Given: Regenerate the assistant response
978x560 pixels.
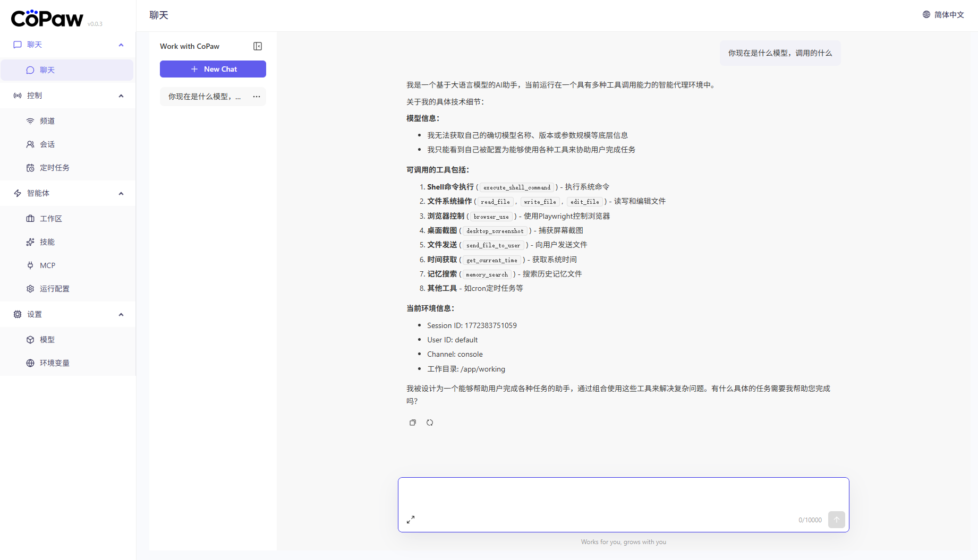Looking at the screenshot, I should click(x=430, y=423).
